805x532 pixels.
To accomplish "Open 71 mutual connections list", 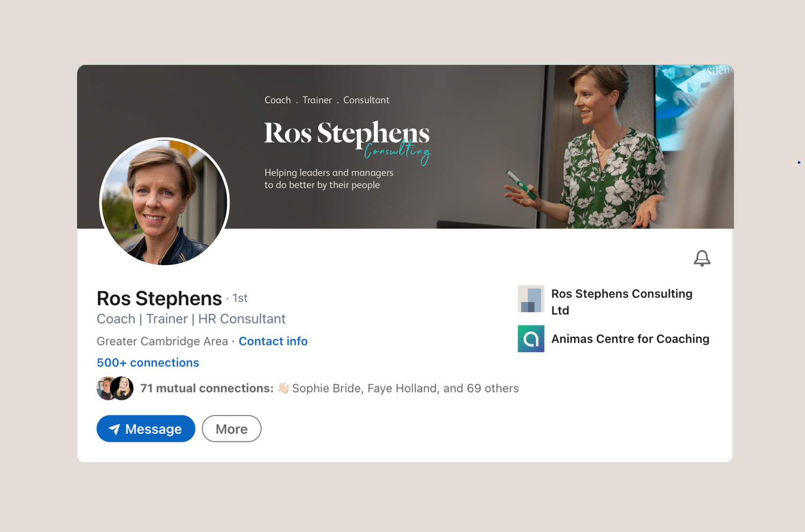I will coord(330,388).
